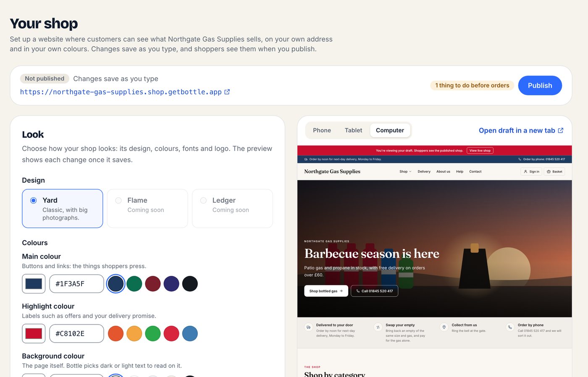Image resolution: width=588 pixels, height=377 pixels.
Task: Click the Collect from us pin icon
Action: [444, 327]
